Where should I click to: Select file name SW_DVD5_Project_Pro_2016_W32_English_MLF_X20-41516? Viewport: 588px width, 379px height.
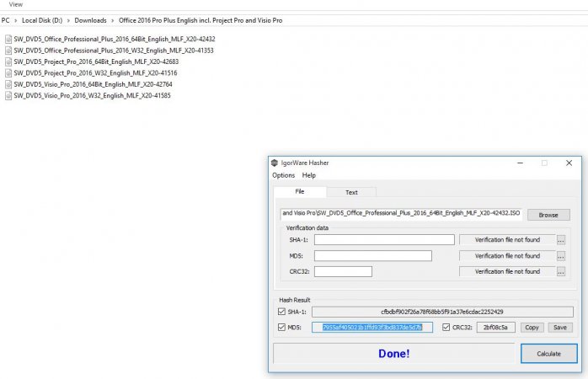point(96,73)
